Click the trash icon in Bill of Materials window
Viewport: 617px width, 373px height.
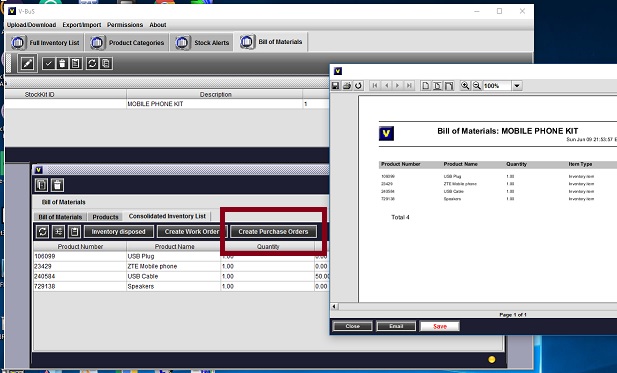pos(57,185)
